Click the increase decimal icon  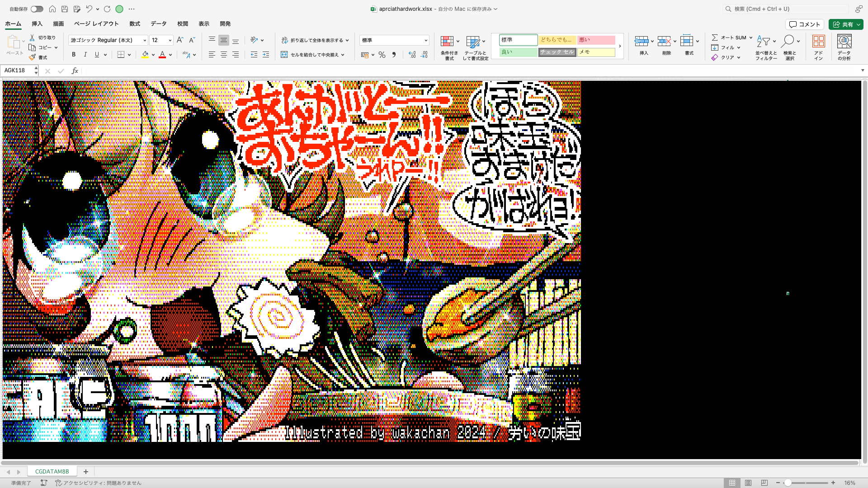tap(412, 55)
